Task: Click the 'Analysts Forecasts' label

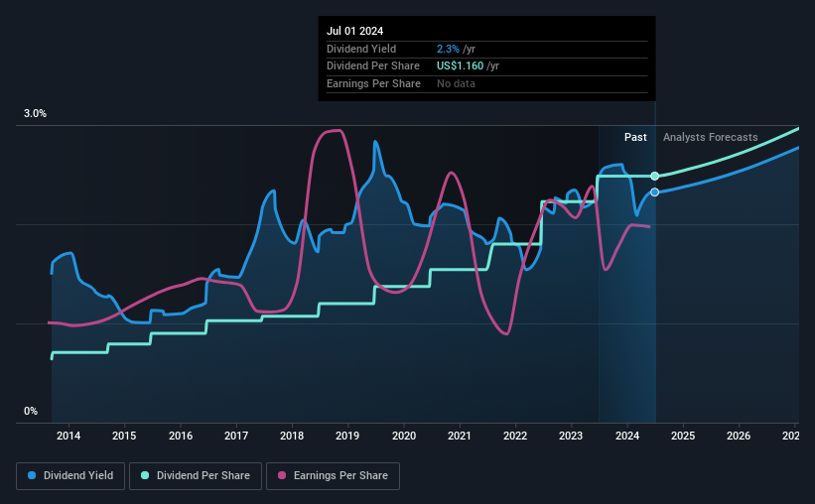Action: point(710,137)
